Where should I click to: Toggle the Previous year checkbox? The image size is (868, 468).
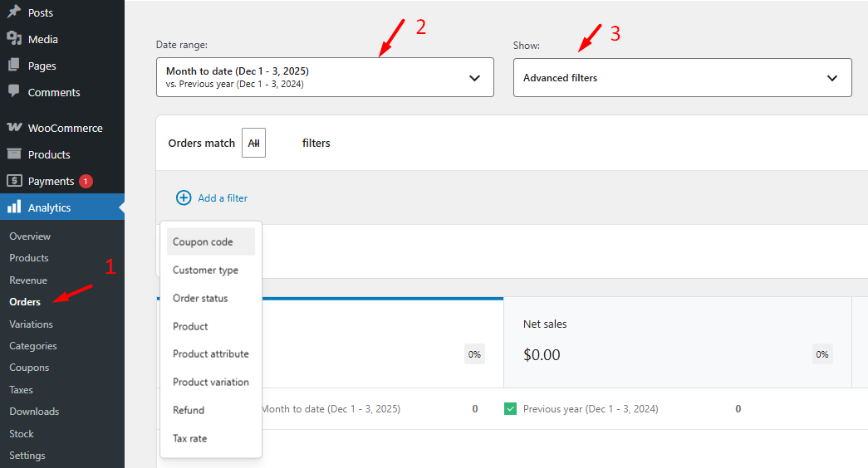pos(511,409)
